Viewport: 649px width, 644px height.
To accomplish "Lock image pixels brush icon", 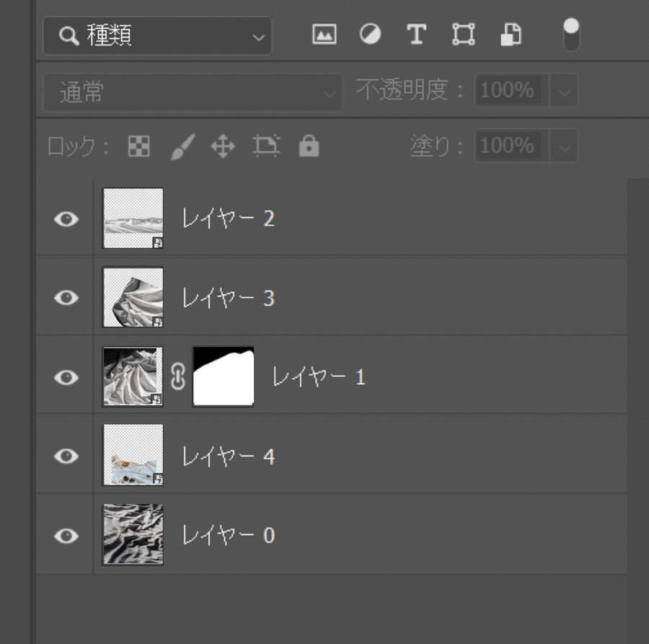I will click(x=182, y=147).
